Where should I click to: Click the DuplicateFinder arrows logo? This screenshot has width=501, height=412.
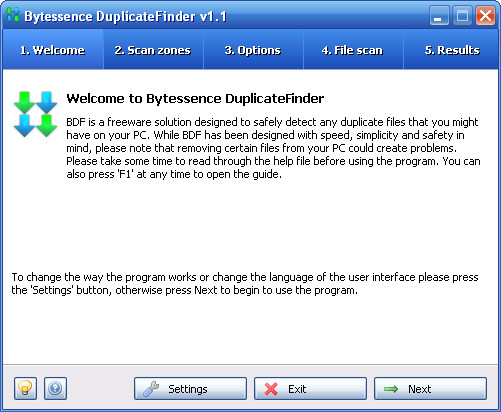pyautogui.click(x=35, y=114)
